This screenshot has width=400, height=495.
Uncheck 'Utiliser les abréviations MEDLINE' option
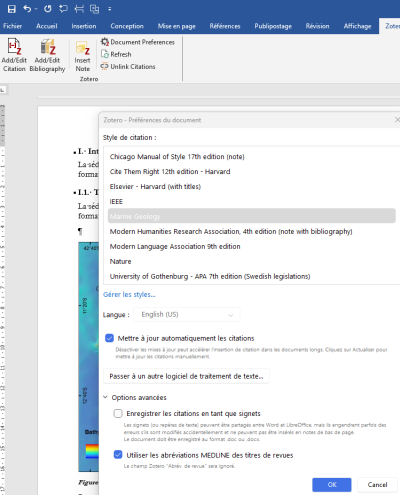pyautogui.click(x=118, y=455)
